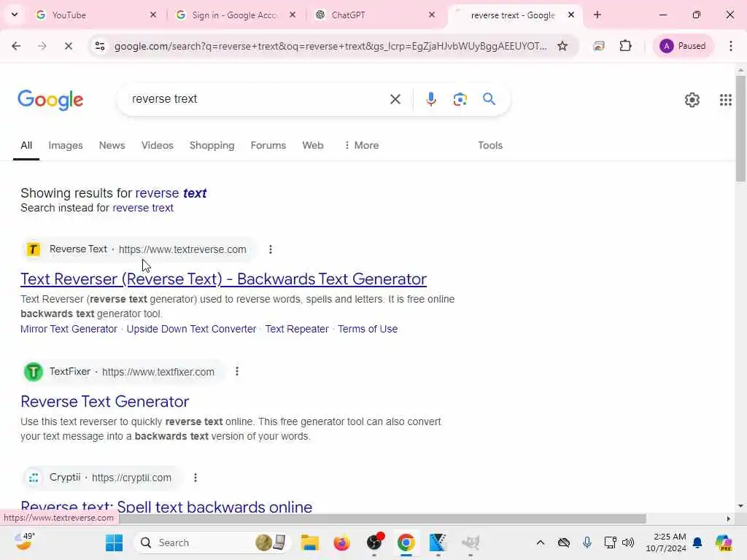This screenshot has height=560, width=747.
Task: Open Chrome from the taskbar
Action: click(406, 542)
